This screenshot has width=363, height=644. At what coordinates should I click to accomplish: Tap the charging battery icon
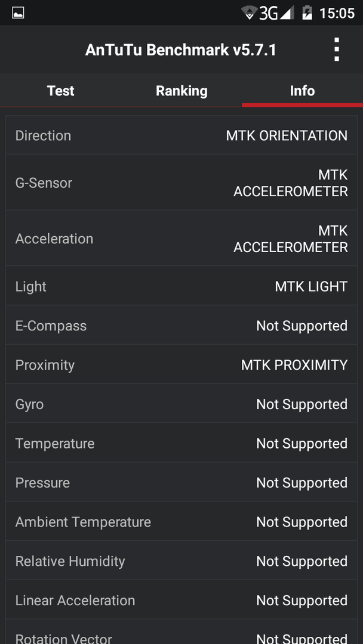click(x=307, y=13)
